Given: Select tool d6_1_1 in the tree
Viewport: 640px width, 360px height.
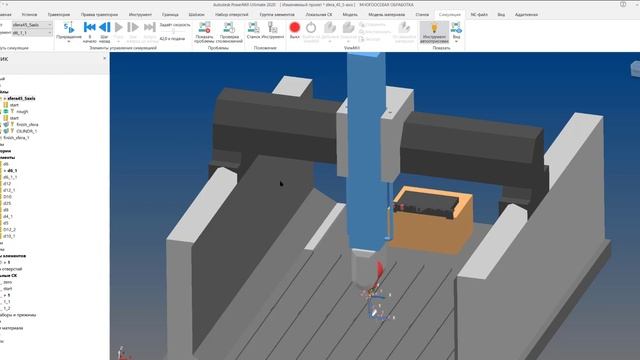Looking at the screenshot, I should pyautogui.click(x=10, y=177).
